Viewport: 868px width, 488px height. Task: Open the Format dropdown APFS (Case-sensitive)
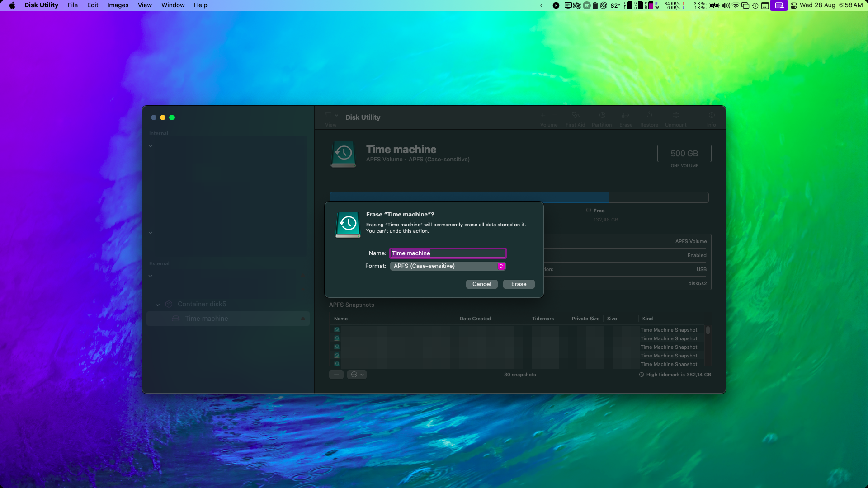pyautogui.click(x=448, y=266)
